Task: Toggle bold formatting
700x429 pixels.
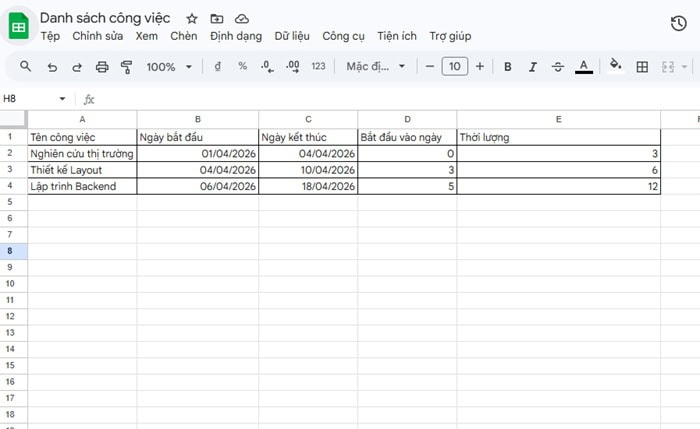Action: coord(508,67)
